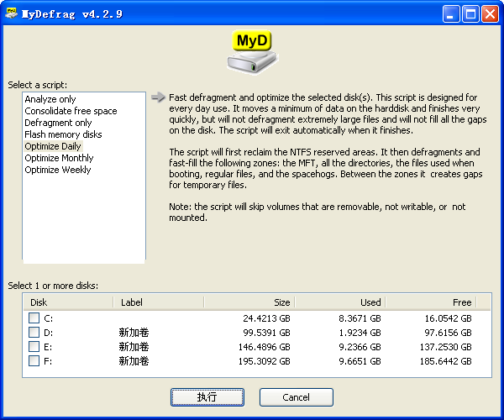
Task: Click the MyDefrag title bar icon
Action: click(12, 13)
